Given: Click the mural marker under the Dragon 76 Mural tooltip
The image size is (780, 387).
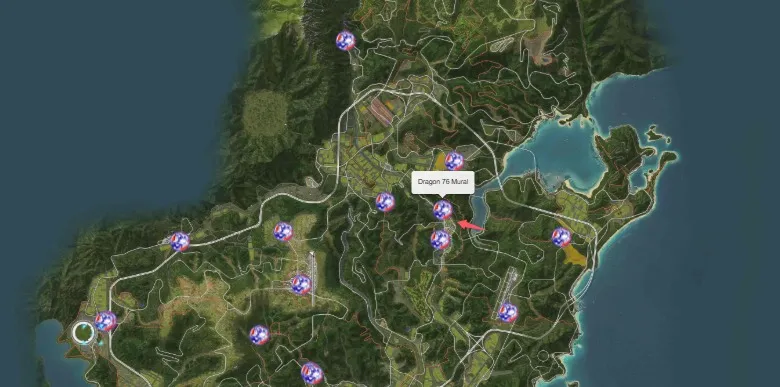Looking at the screenshot, I should [x=443, y=210].
